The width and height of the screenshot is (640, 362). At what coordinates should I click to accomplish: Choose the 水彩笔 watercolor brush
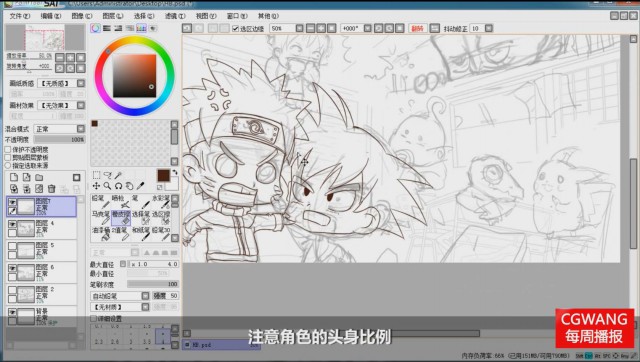click(x=161, y=201)
